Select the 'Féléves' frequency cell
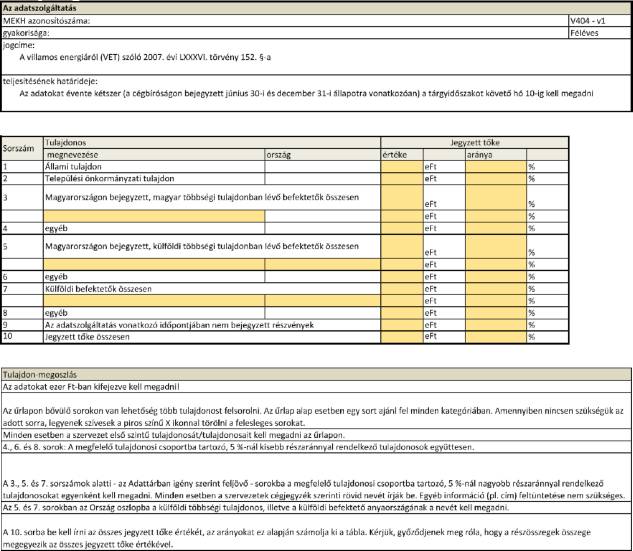Viewport: 633px width, 551px height. click(599, 33)
